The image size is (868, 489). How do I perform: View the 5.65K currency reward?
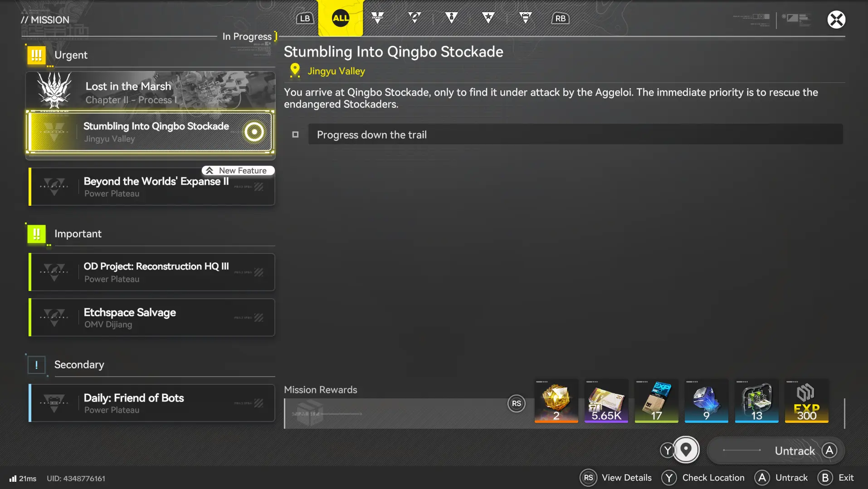tap(606, 401)
